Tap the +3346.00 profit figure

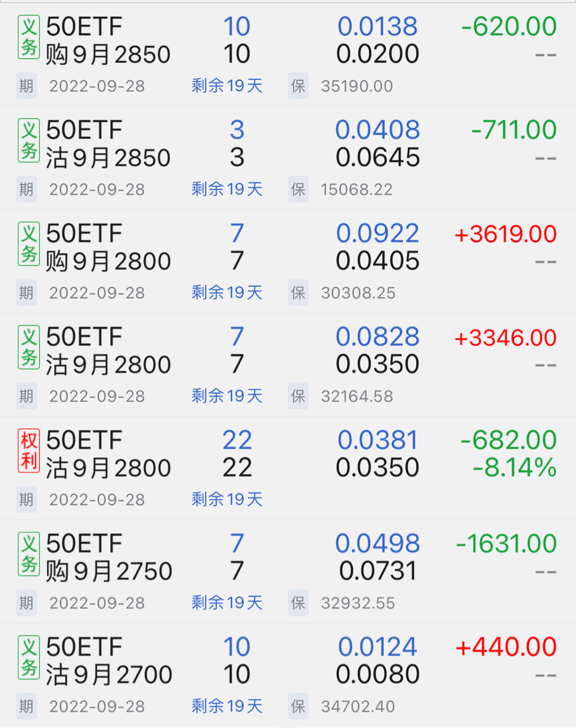click(505, 338)
